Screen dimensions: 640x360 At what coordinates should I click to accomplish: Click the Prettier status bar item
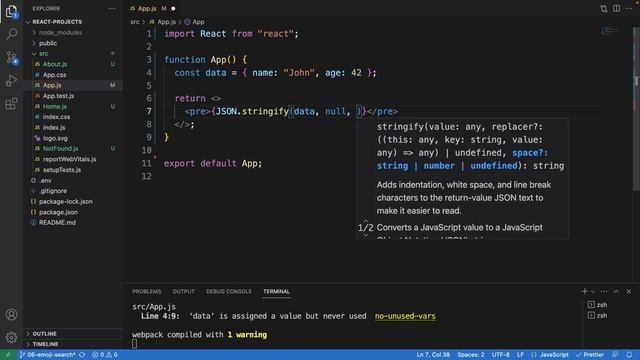(x=589, y=355)
